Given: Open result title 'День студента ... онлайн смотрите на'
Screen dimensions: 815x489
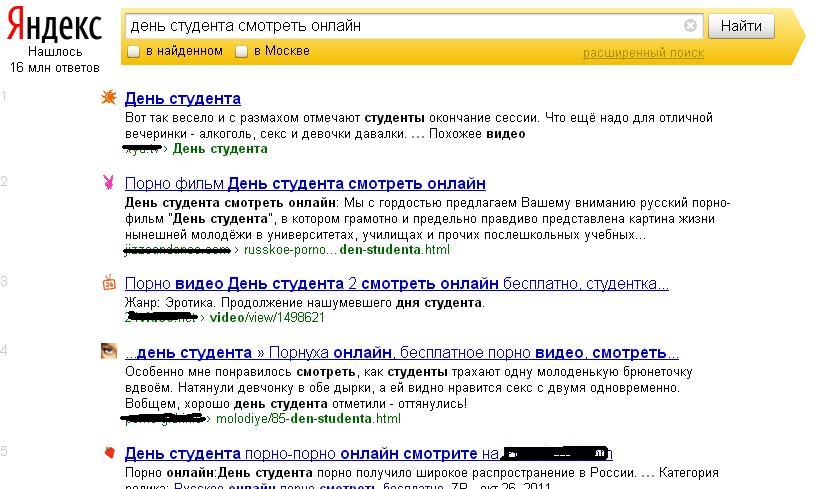Looking at the screenshot, I should (x=369, y=454).
